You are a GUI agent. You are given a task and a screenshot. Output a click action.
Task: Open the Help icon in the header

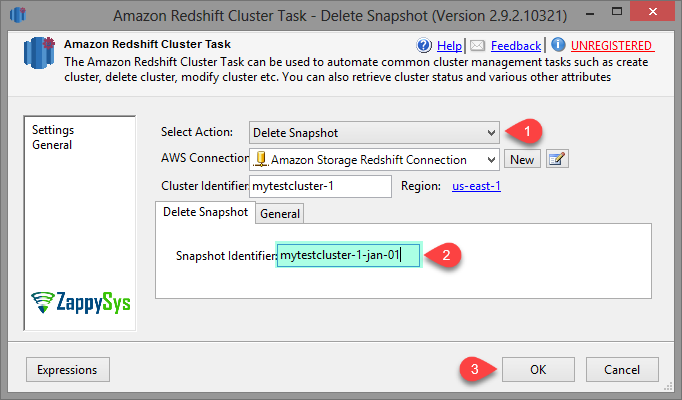coord(424,45)
